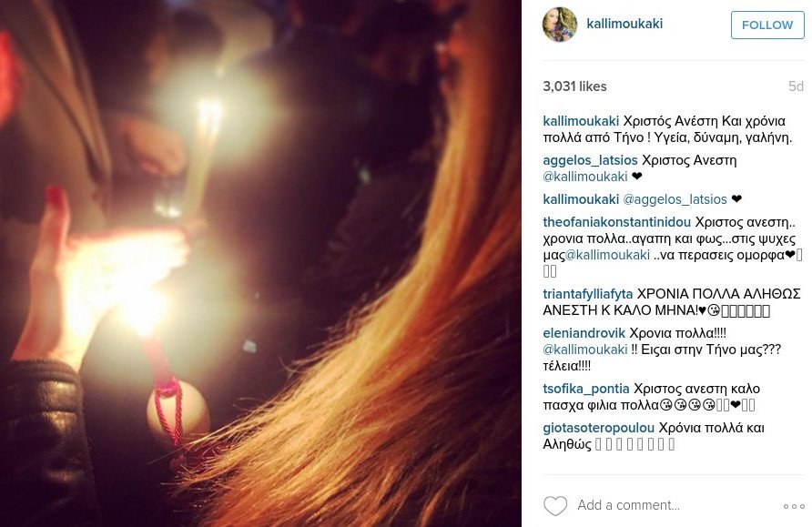This screenshot has width=812, height=527.
Task: View giotasoteropoulou's profile
Action: [599, 429]
